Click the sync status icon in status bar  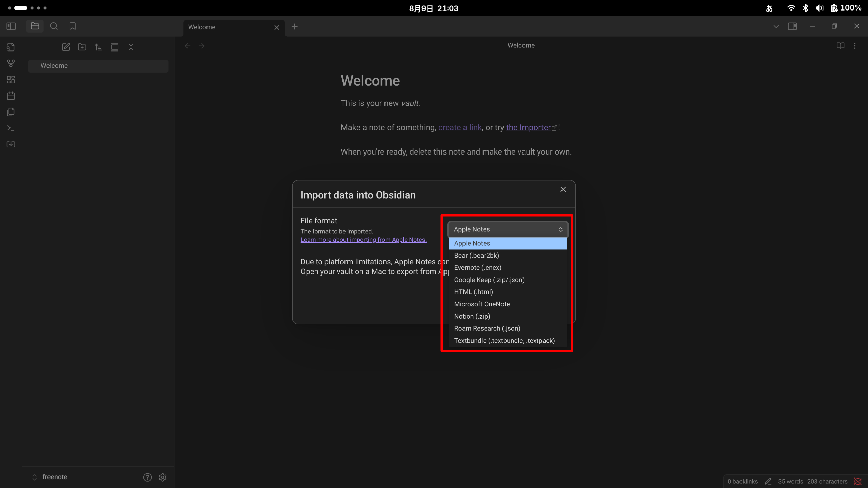[858, 481]
